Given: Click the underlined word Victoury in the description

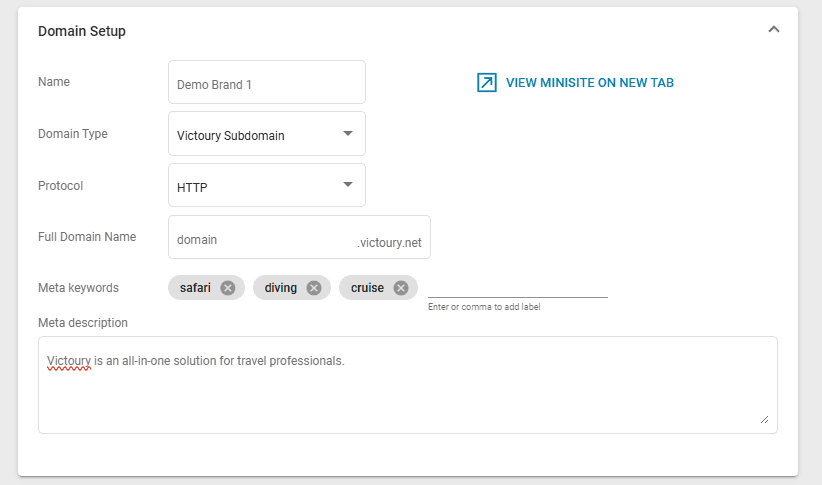Looking at the screenshot, I should tap(69, 360).
